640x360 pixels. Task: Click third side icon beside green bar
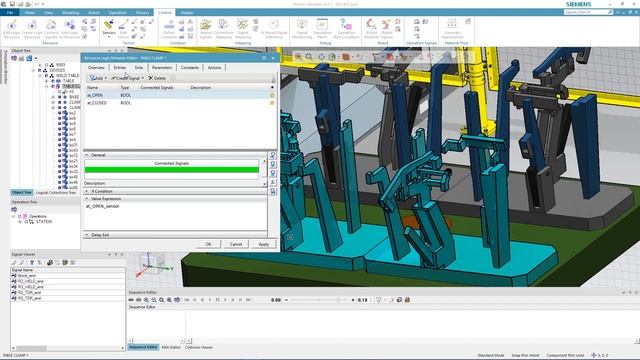[273, 173]
